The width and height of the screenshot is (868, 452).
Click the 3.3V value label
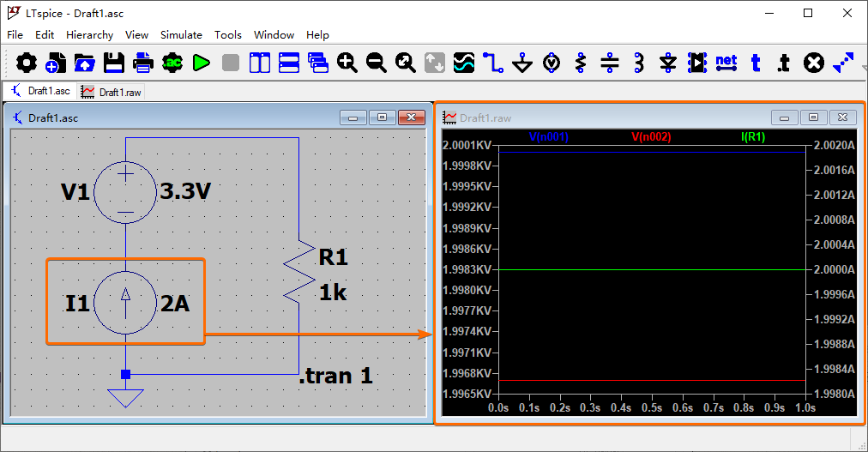[x=185, y=191]
